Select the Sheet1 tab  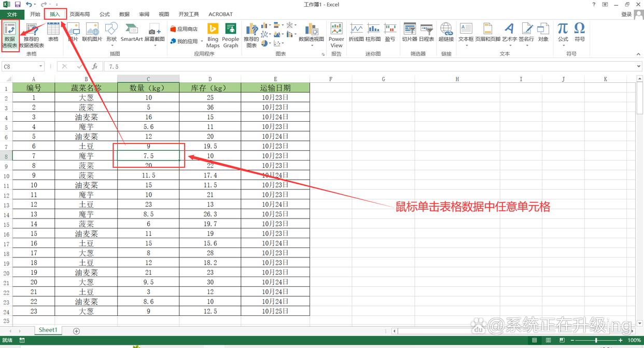(x=48, y=330)
